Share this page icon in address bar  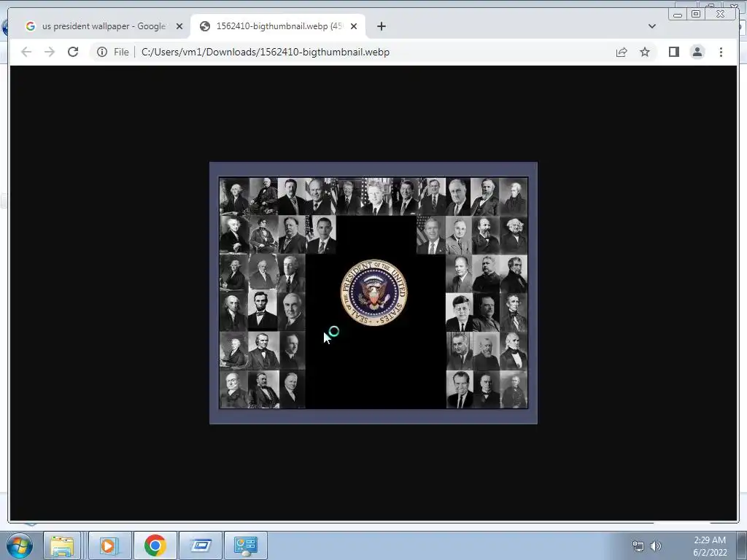click(622, 52)
